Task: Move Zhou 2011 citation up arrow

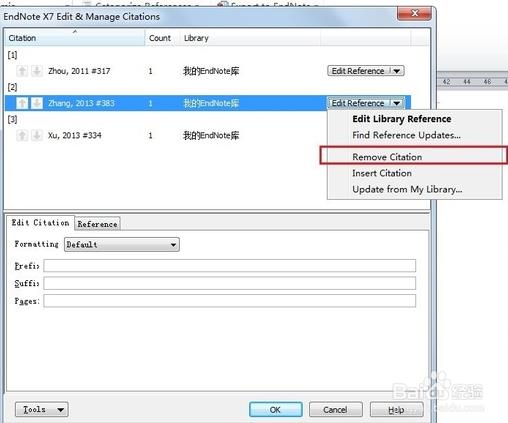Action: (x=22, y=71)
